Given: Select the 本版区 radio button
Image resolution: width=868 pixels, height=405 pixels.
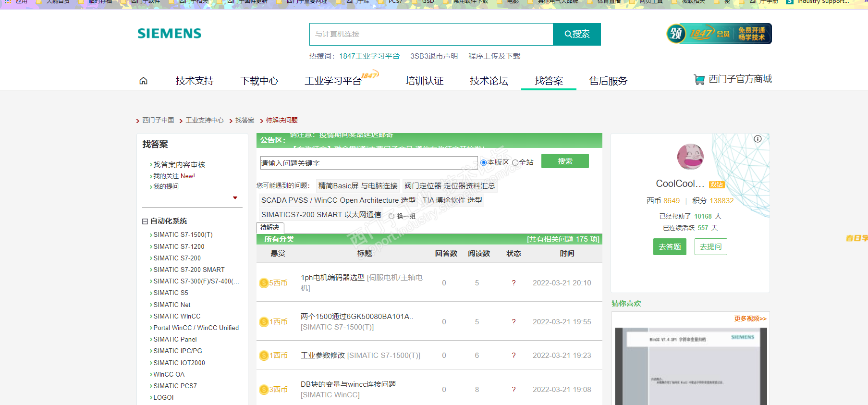Looking at the screenshot, I should click(484, 163).
